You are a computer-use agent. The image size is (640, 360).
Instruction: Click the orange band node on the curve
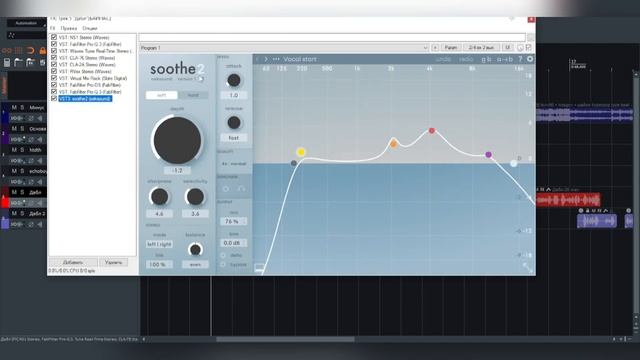(x=393, y=143)
